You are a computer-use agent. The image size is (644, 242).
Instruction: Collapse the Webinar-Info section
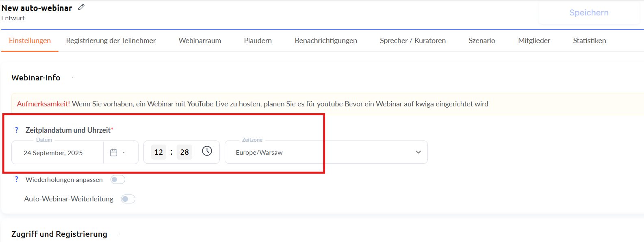pos(72,78)
